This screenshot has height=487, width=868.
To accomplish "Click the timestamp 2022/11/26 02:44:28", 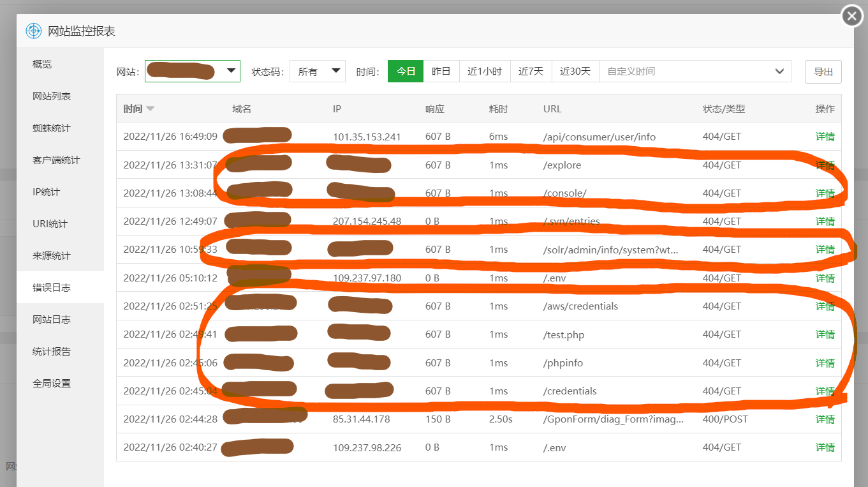I will [x=170, y=419].
